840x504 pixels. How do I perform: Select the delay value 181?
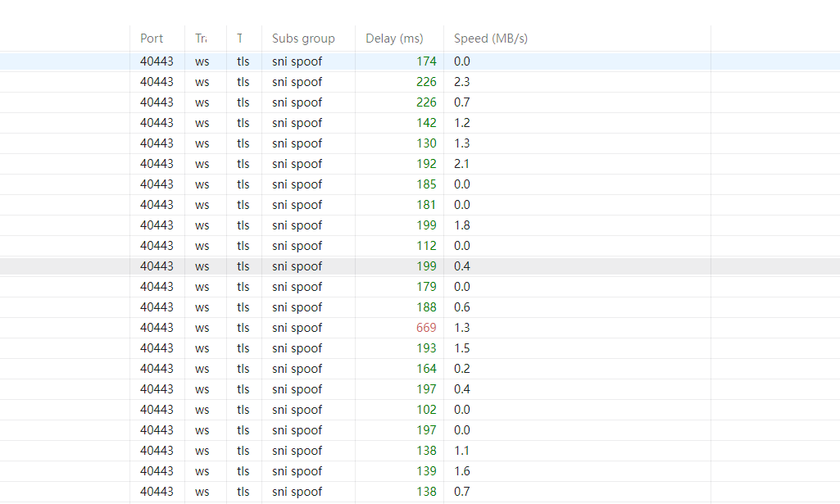click(x=426, y=205)
